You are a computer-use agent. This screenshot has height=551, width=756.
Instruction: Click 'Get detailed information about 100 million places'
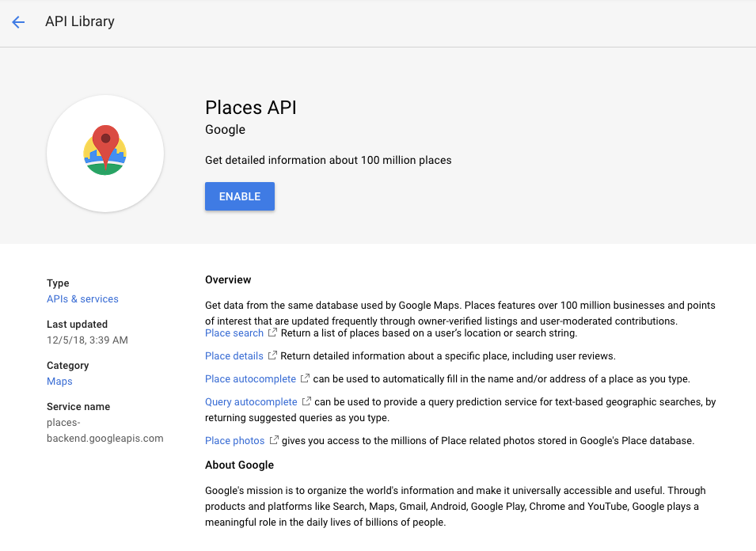click(x=329, y=160)
